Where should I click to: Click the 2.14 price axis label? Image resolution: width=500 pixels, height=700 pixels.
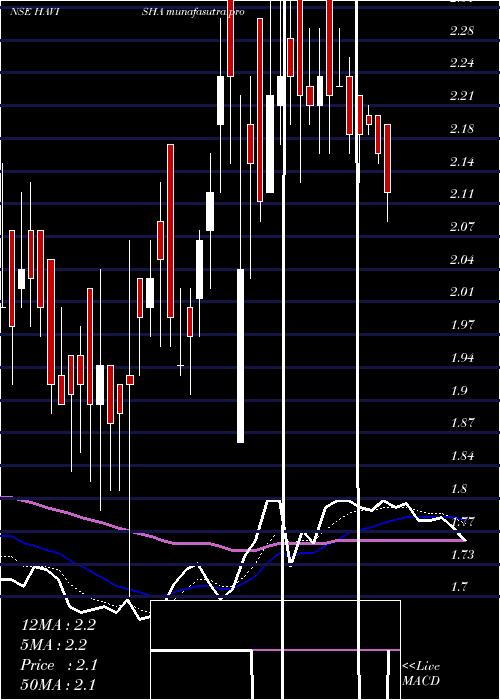pos(462,161)
